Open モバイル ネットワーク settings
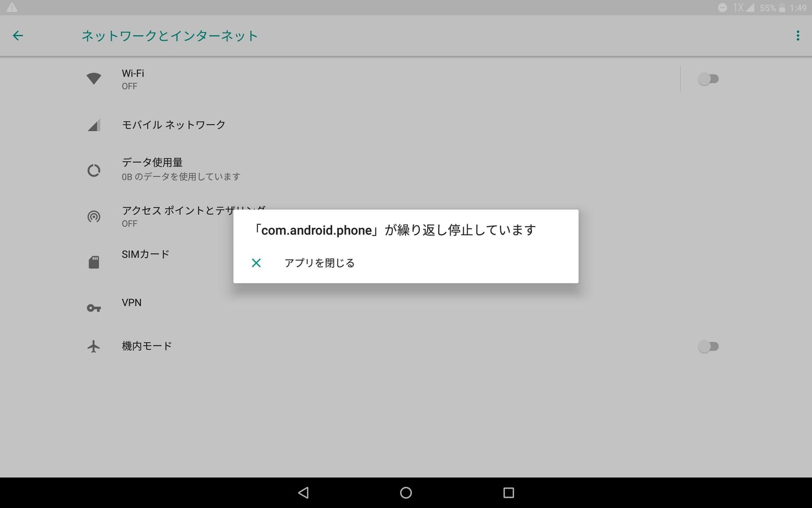This screenshot has height=508, width=812. (x=174, y=125)
